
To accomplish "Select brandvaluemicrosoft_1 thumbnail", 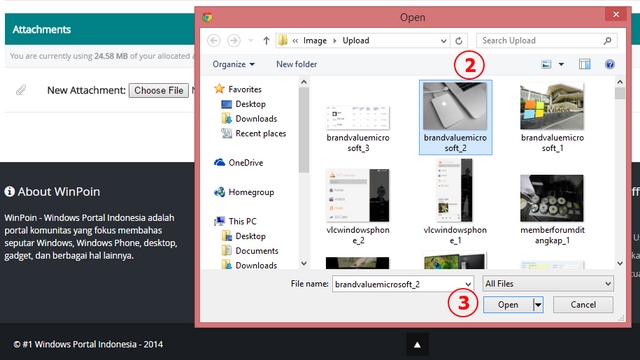I will (552, 107).
